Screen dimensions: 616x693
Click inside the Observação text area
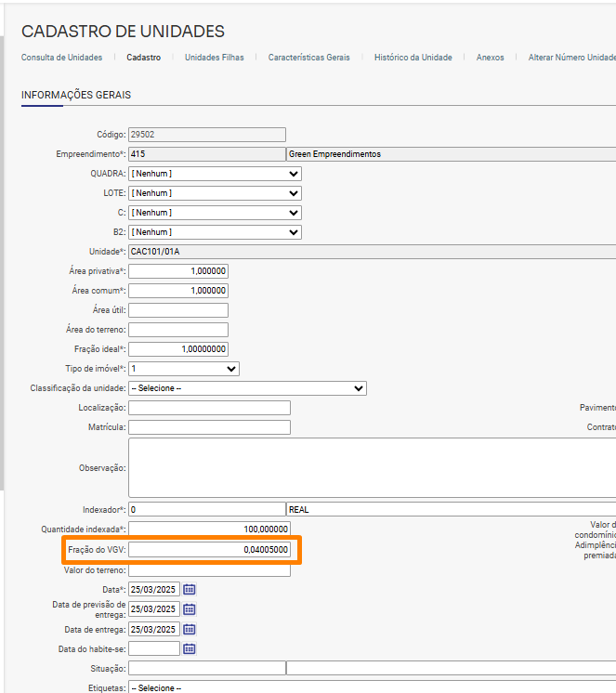tap(372, 468)
